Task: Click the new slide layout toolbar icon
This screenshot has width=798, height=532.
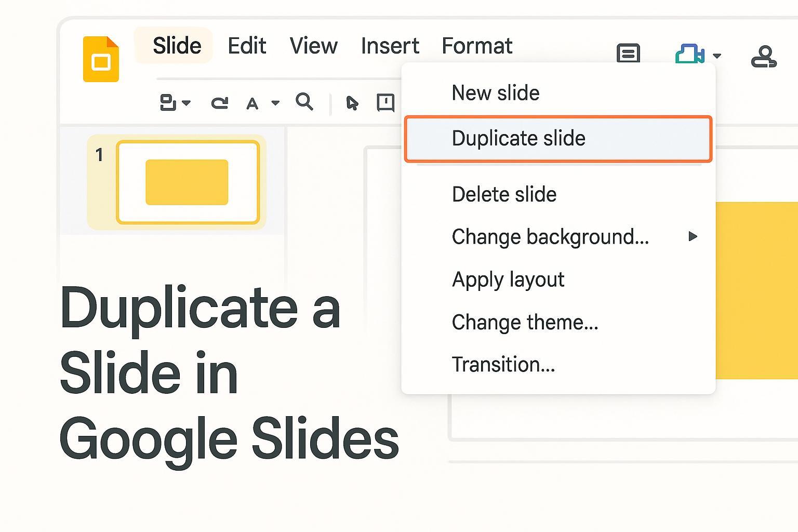Action: click(167, 102)
